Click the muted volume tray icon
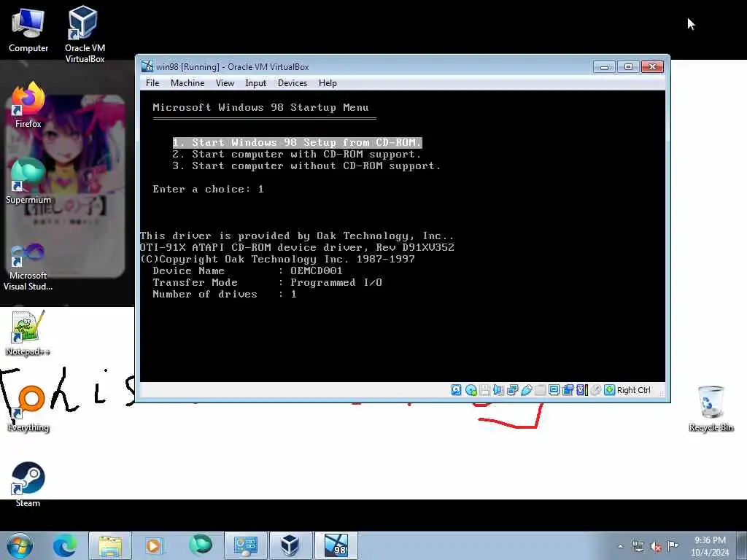This screenshot has height=560, width=747. coord(656,547)
